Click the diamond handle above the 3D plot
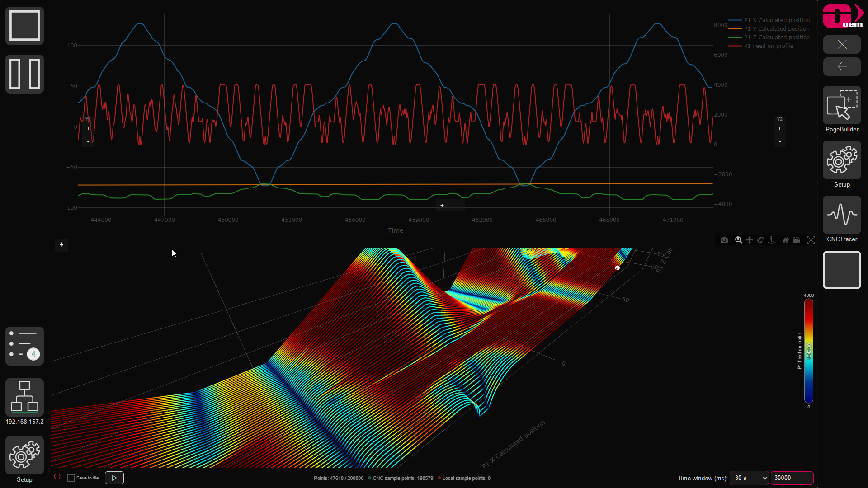 point(61,245)
